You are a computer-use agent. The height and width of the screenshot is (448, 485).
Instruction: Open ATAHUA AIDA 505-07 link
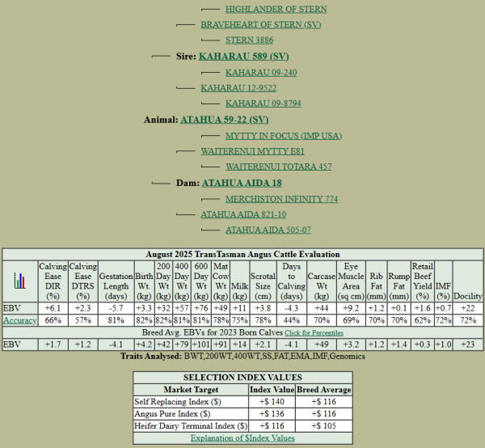(268, 230)
